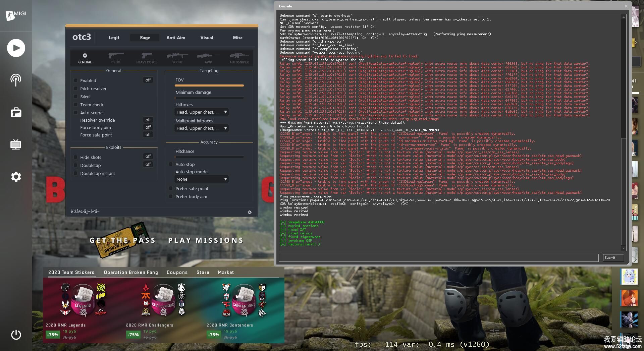This screenshot has height=351, width=644.
Task: Open the Coupons tab
Action: tap(177, 272)
